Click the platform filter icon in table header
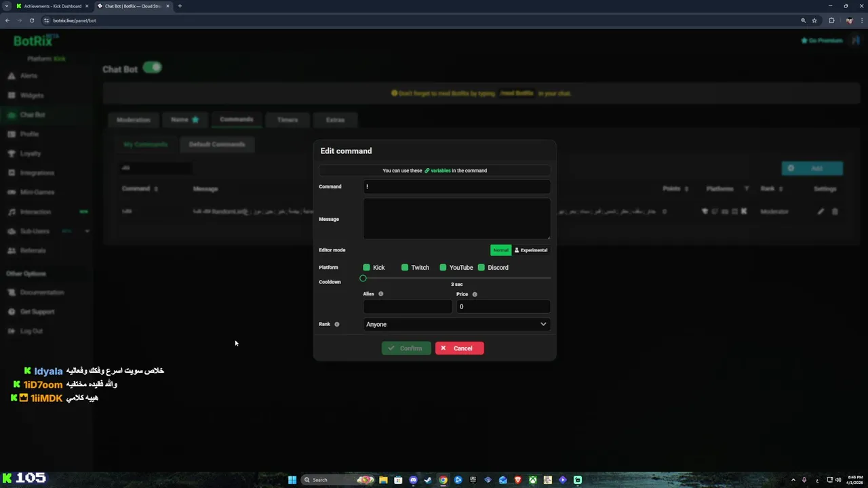Viewport: 868px width, 488px height. (x=747, y=189)
